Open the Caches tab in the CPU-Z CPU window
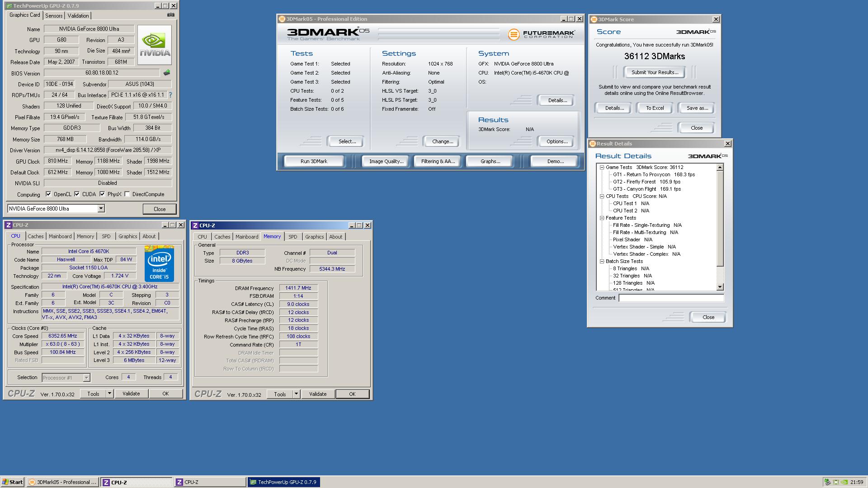Screen dimensions: 868x488 (x=36, y=236)
